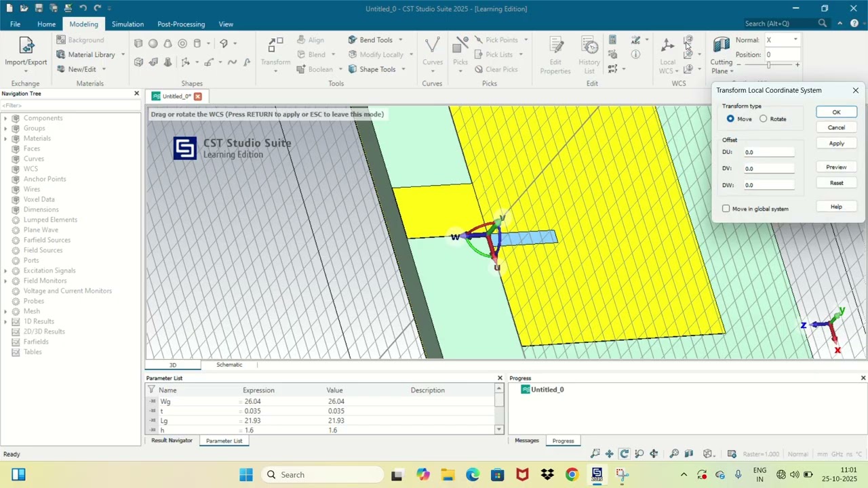868x488 pixels.
Task: Open the Pick Points dropdown arrow
Action: coord(526,40)
